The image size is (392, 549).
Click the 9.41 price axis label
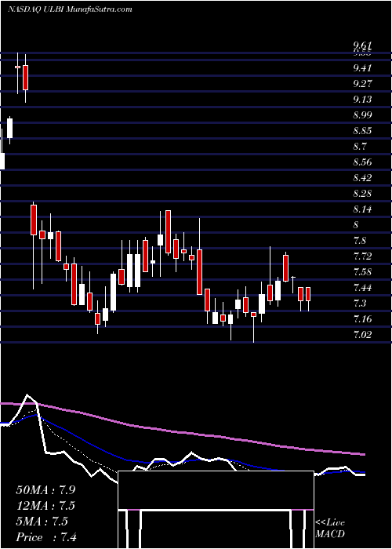362,68
